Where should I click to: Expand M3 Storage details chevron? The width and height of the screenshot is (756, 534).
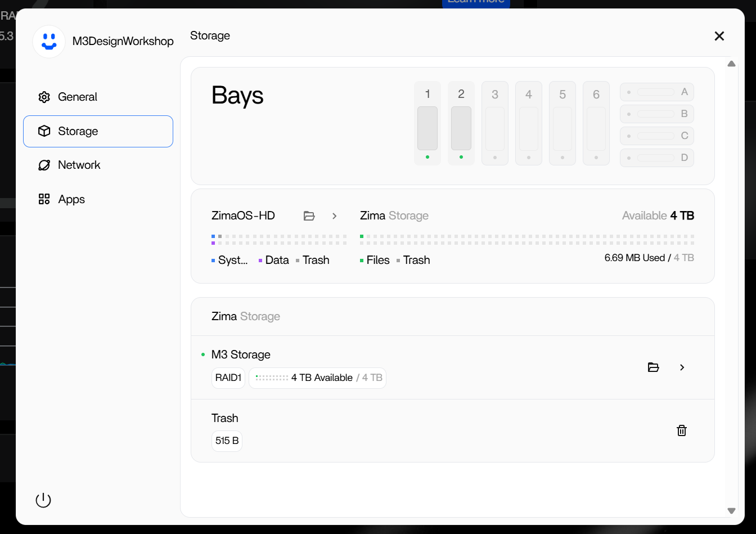pos(682,367)
